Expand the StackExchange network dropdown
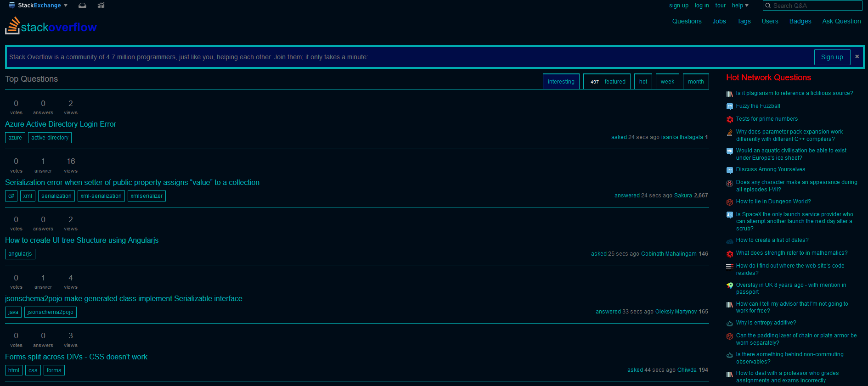868x386 pixels. pos(66,6)
